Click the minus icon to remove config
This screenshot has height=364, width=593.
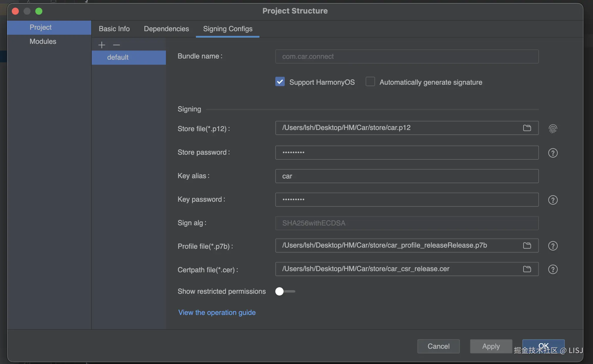click(116, 45)
